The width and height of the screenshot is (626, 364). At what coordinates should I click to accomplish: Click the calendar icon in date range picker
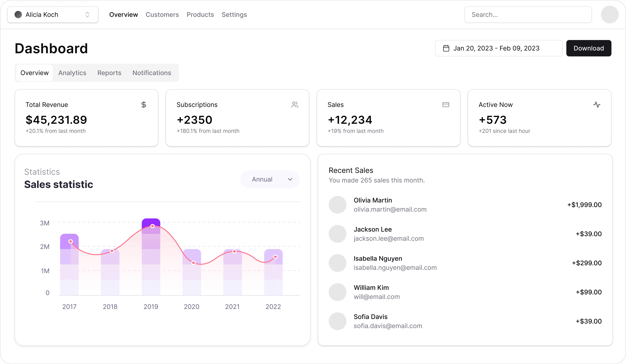point(446,48)
